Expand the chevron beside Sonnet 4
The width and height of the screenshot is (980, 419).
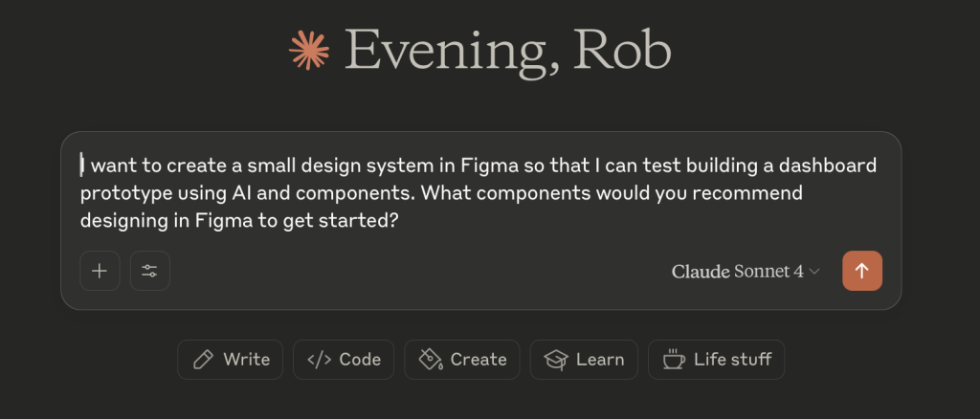pos(814,272)
